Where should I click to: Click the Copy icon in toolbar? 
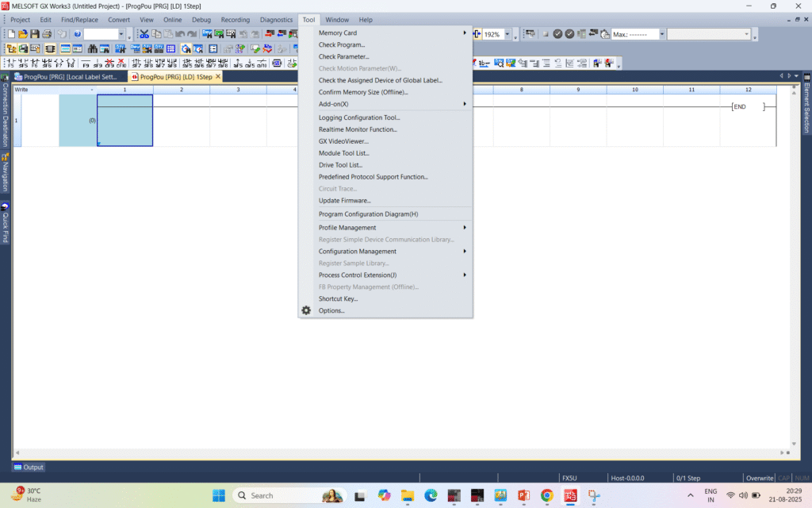click(x=156, y=34)
